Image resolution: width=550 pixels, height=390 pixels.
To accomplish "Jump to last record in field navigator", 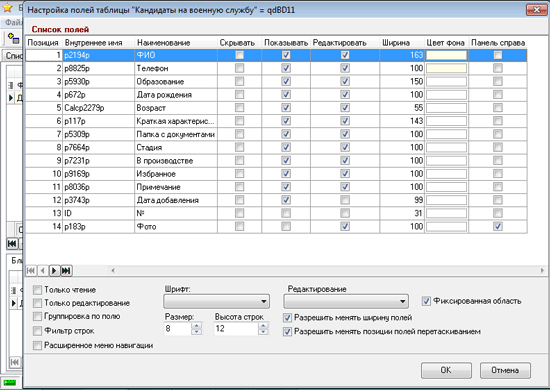I will pyautogui.click(x=66, y=270).
